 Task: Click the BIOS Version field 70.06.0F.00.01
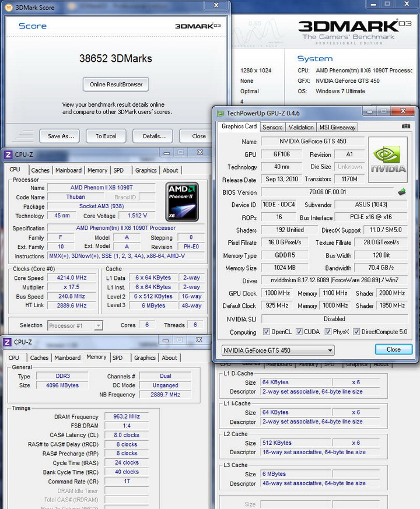point(328,192)
